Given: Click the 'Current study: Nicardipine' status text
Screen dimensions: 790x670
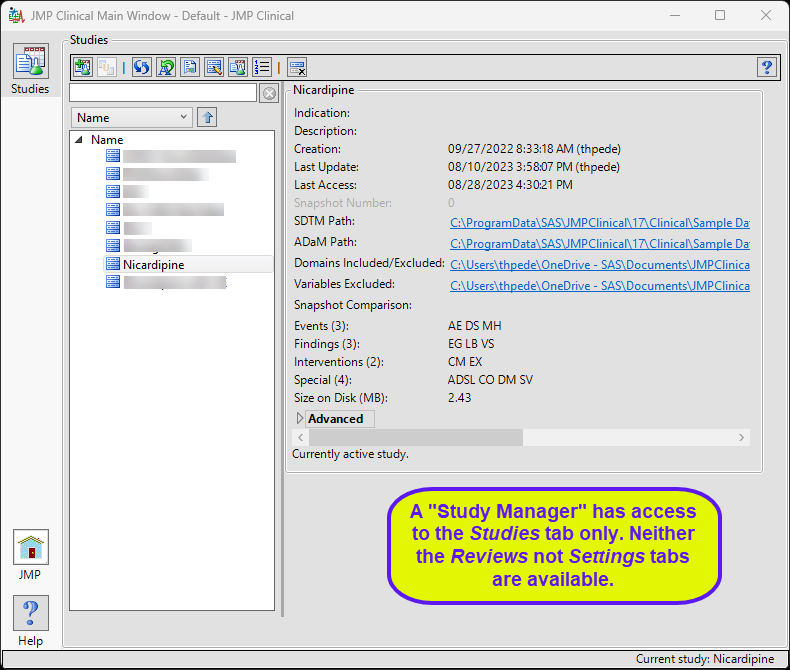Looking at the screenshot, I should tap(705, 659).
